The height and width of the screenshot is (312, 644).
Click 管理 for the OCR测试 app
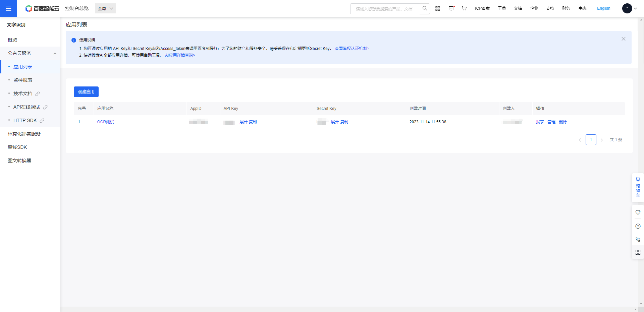[551, 122]
